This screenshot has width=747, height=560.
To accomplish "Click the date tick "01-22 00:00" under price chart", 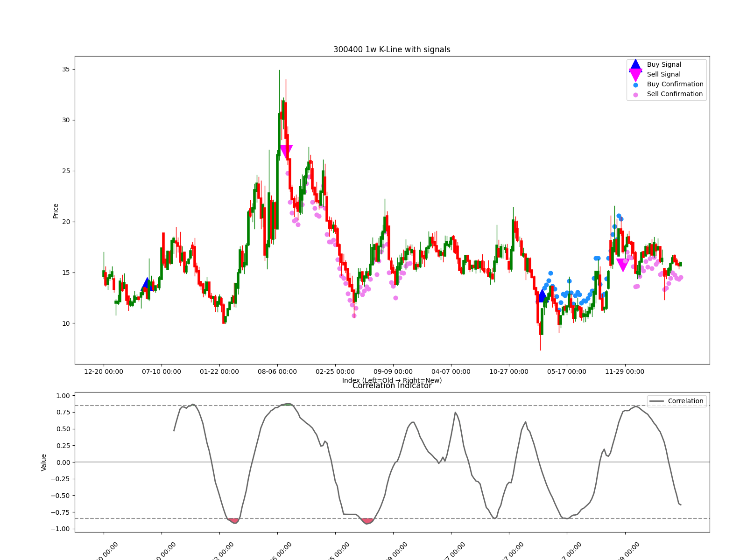I will (x=219, y=372).
